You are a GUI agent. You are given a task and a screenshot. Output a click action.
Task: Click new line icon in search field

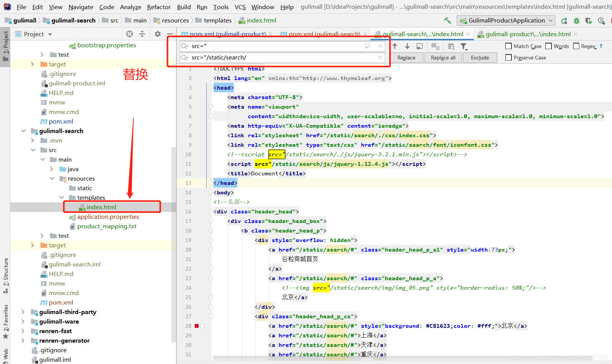367,46
